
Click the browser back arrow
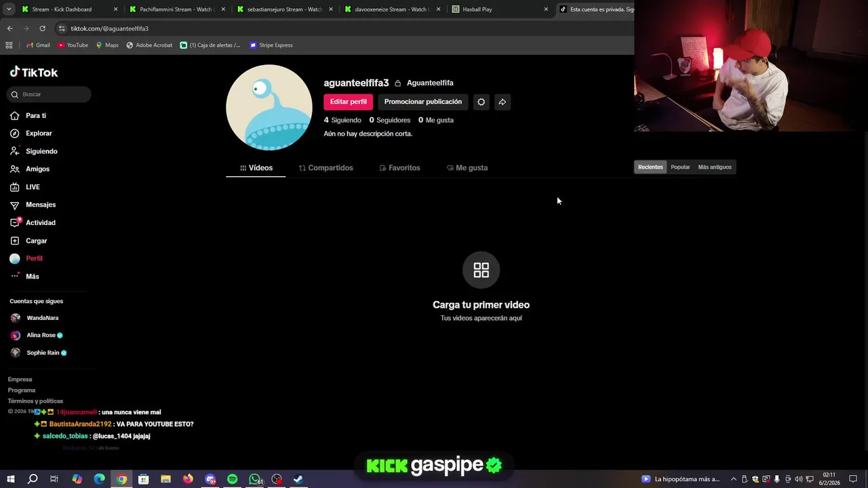click(x=9, y=28)
